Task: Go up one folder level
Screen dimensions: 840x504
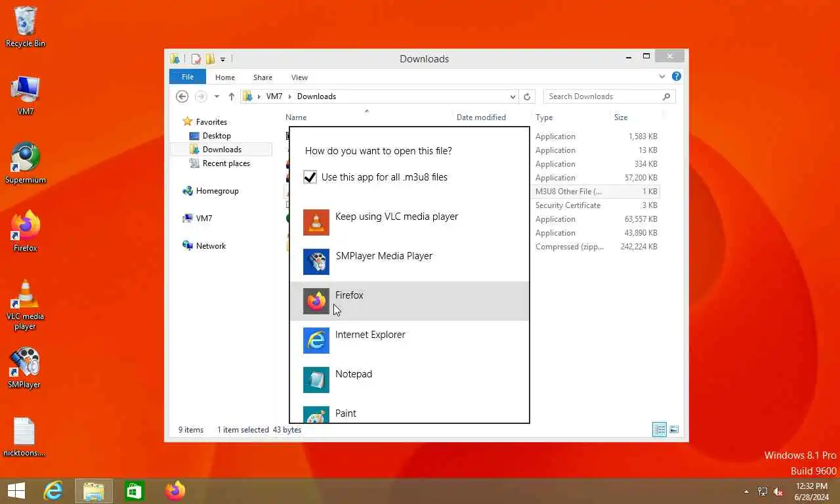Action: click(x=231, y=96)
